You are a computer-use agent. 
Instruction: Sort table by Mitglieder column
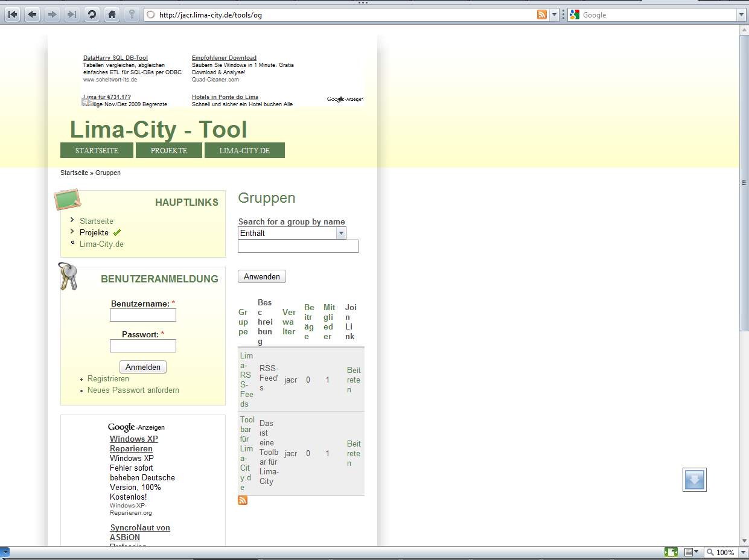click(x=329, y=322)
